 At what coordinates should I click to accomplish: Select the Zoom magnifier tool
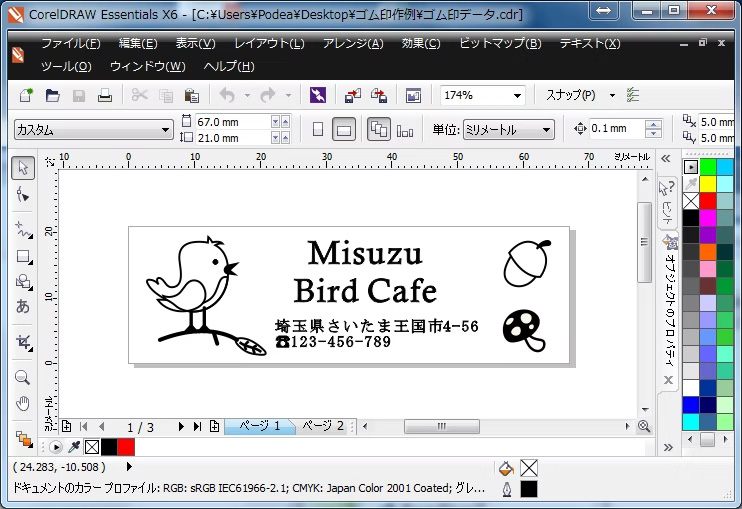[23, 377]
